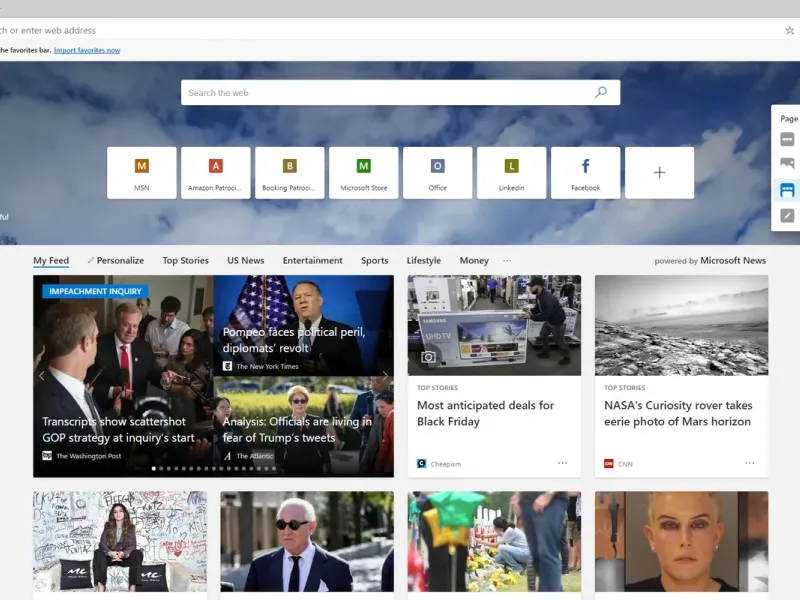Go to previous carousel slide
Viewport: 800px width, 600px height.
42,376
